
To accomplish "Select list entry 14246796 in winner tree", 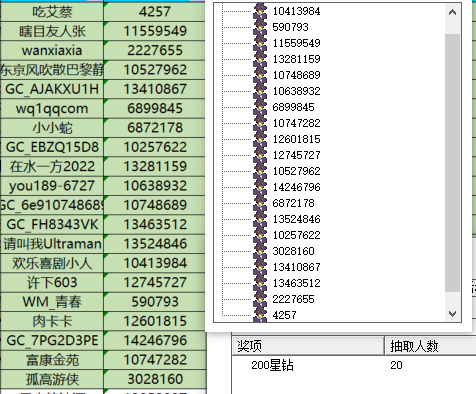I will [296, 187].
